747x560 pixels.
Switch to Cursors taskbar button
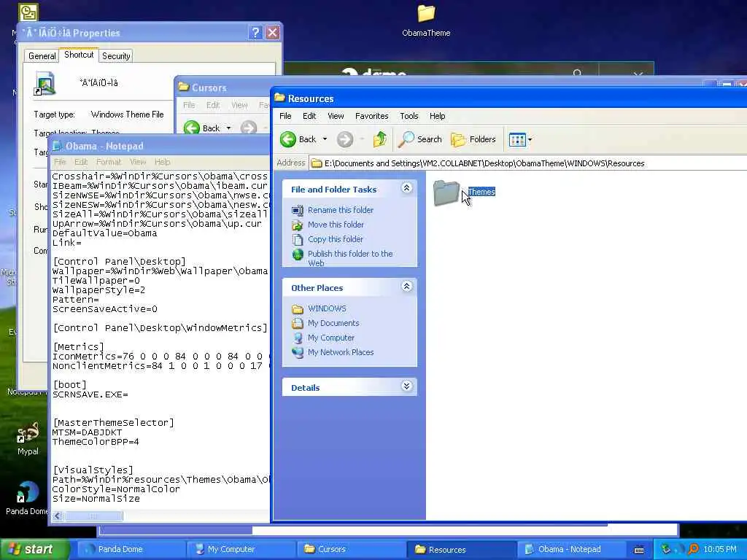click(350, 549)
